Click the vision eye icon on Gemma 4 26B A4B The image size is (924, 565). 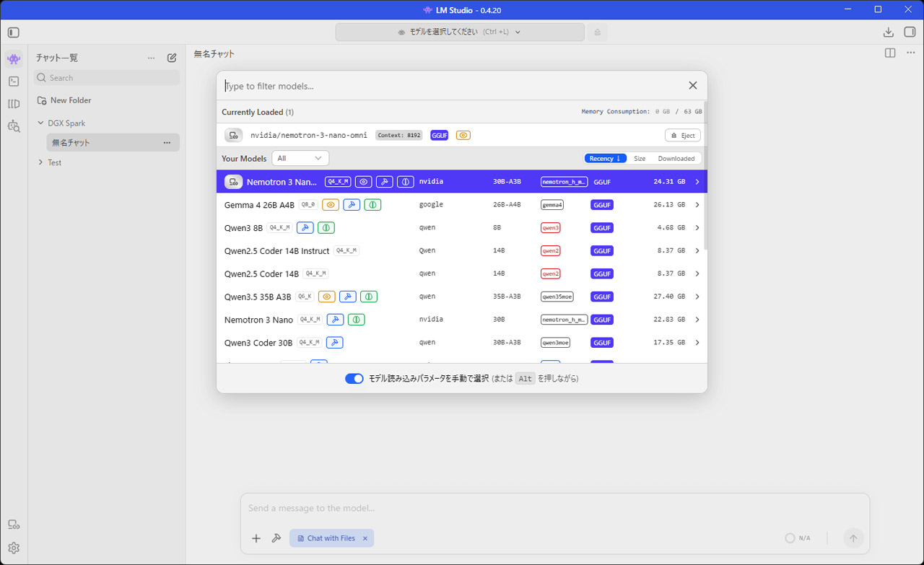331,205
